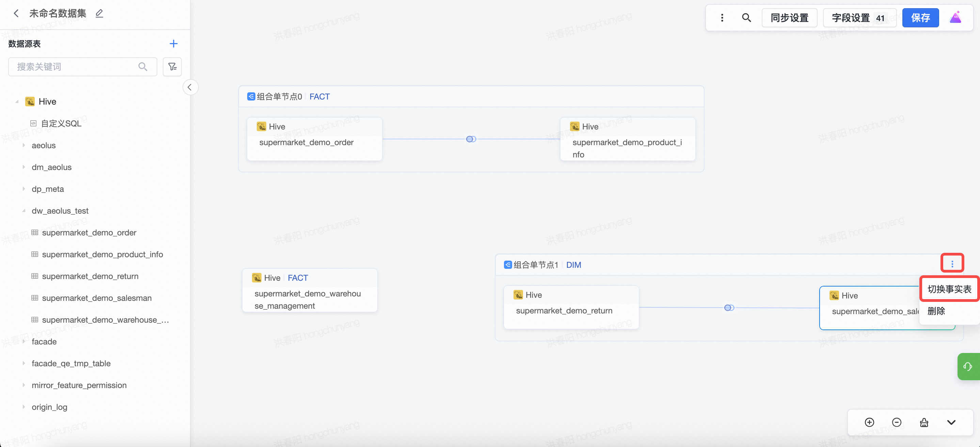Zoom in on the canvas

[869, 422]
